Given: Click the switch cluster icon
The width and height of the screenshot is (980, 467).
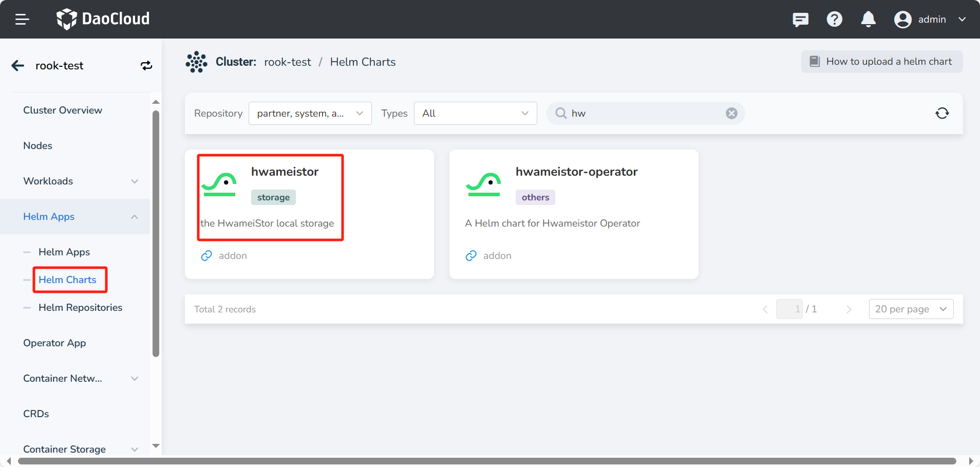Looking at the screenshot, I should pos(146,66).
